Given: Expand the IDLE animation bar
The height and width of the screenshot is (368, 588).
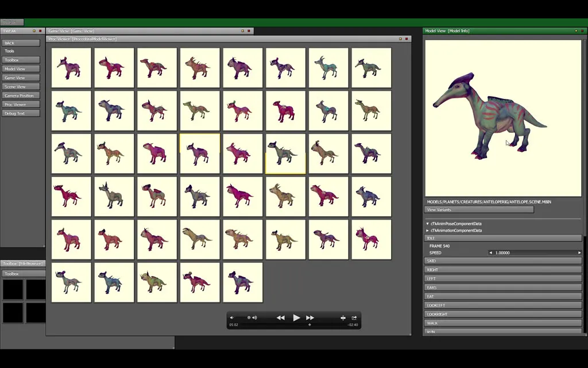Looking at the screenshot, I should point(502,238).
